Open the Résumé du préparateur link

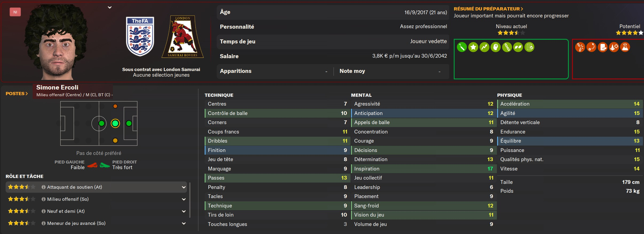tap(488, 9)
